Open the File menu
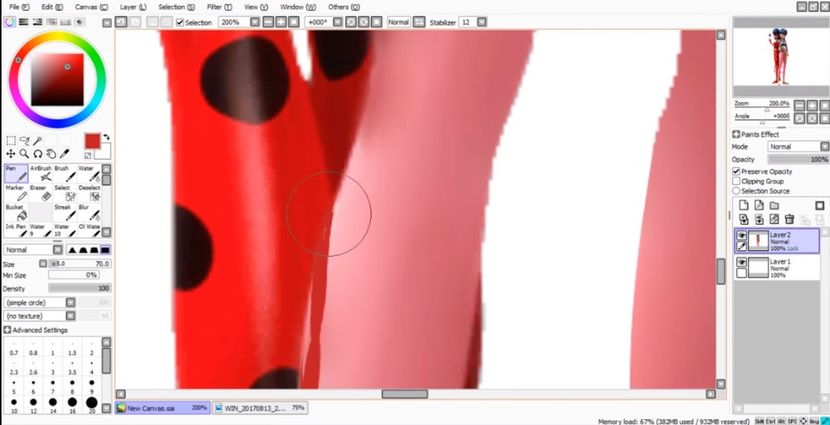The width and height of the screenshot is (830, 425). (x=19, y=7)
